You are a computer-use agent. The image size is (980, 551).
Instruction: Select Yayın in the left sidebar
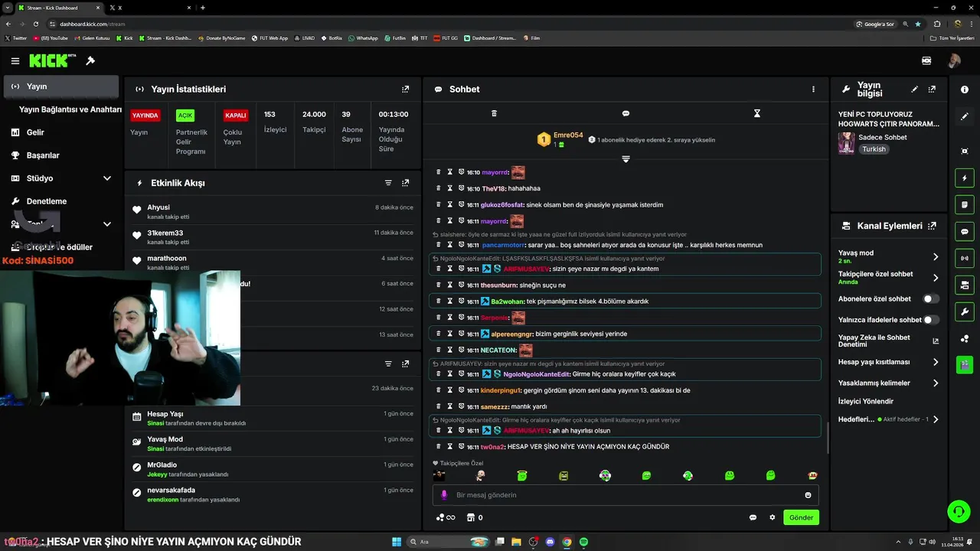tap(61, 86)
